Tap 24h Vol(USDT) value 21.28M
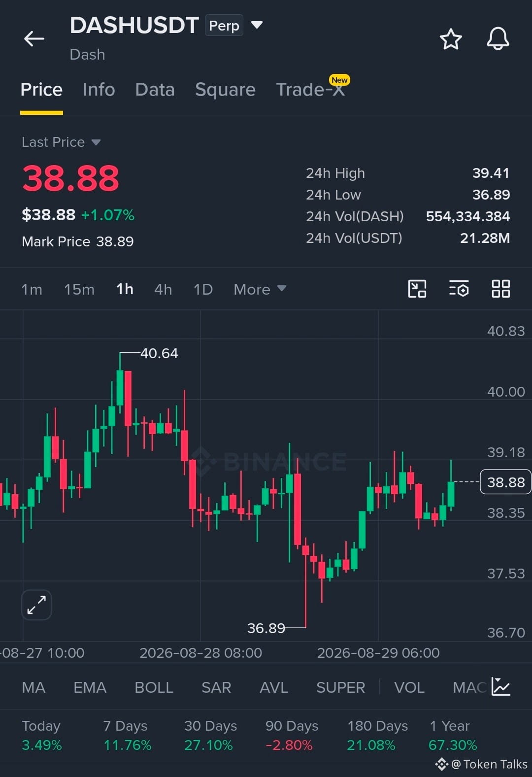The image size is (532, 777). (x=485, y=238)
